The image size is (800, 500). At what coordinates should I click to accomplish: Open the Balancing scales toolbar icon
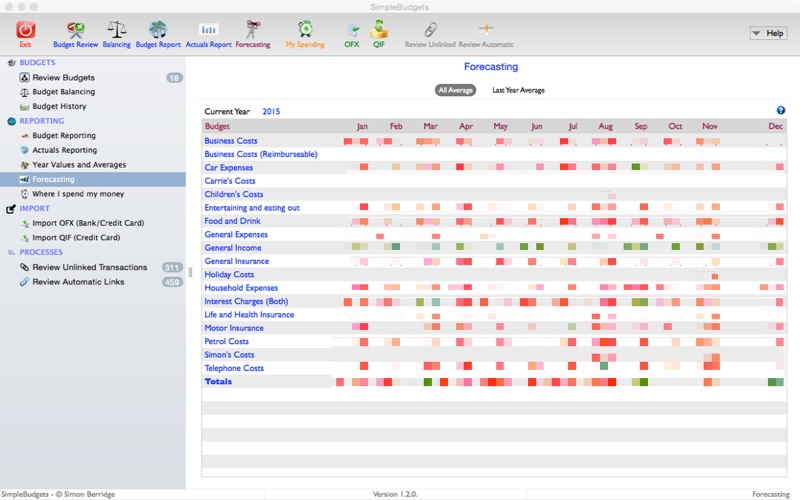116,30
